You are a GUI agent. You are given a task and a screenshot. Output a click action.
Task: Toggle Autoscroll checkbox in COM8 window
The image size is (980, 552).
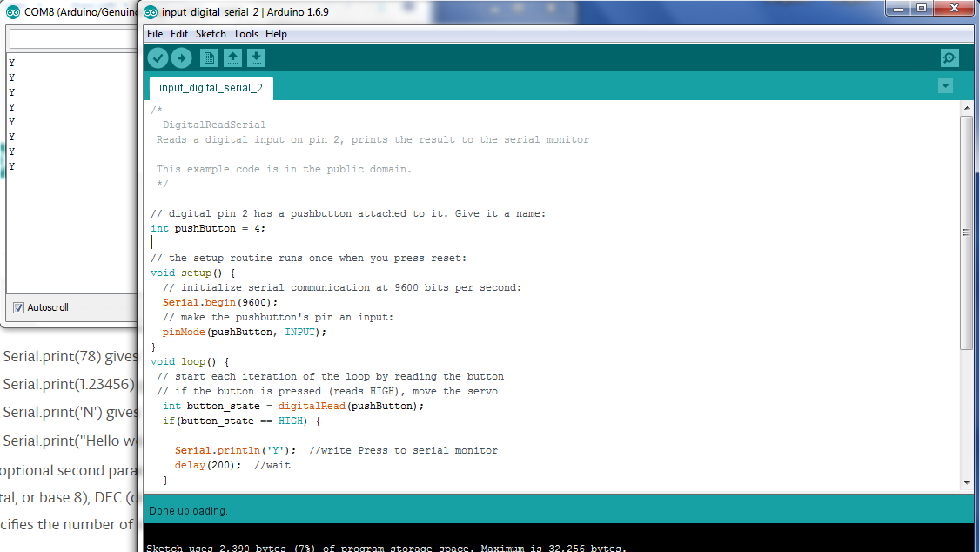click(19, 307)
